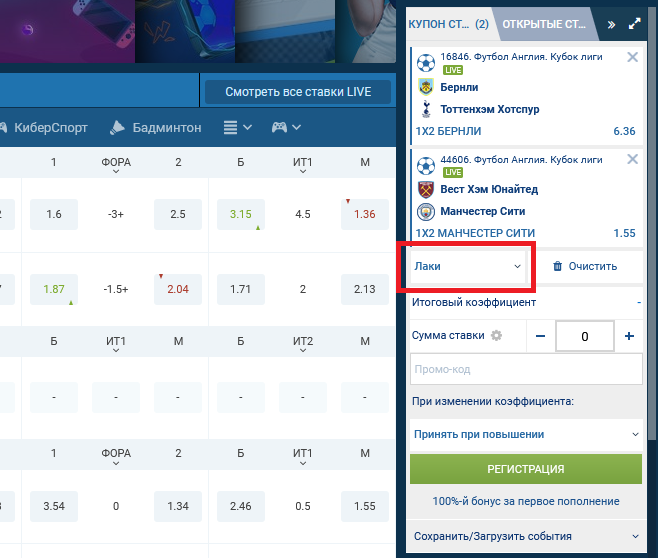Open the gamepad games menu

tap(286, 128)
